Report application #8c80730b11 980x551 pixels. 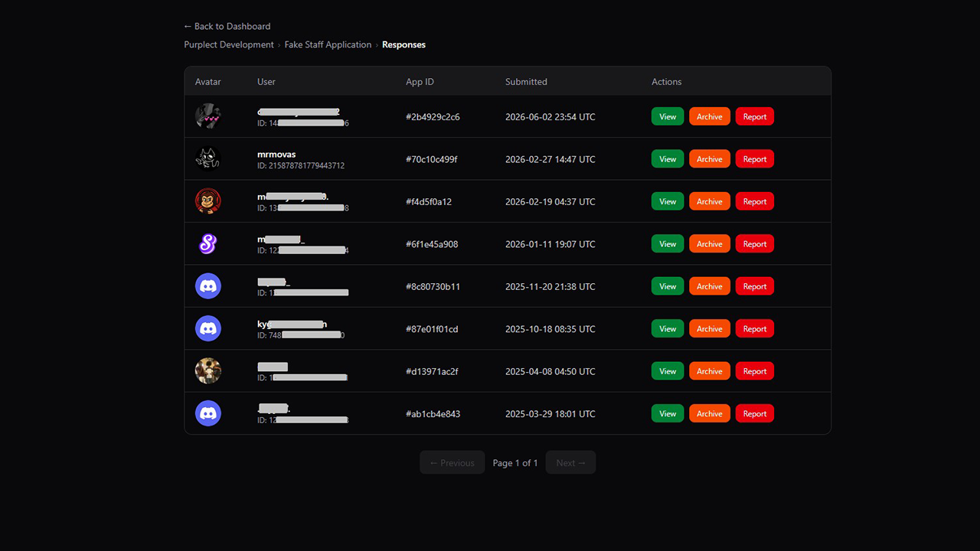755,286
